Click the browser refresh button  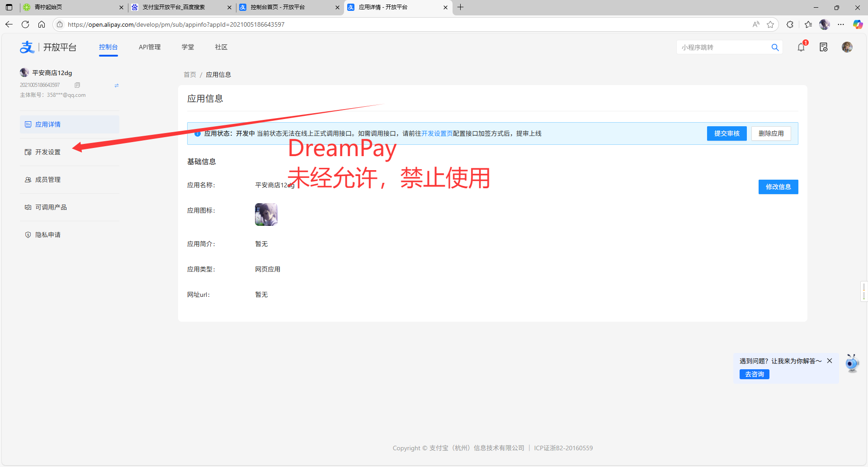tap(25, 24)
